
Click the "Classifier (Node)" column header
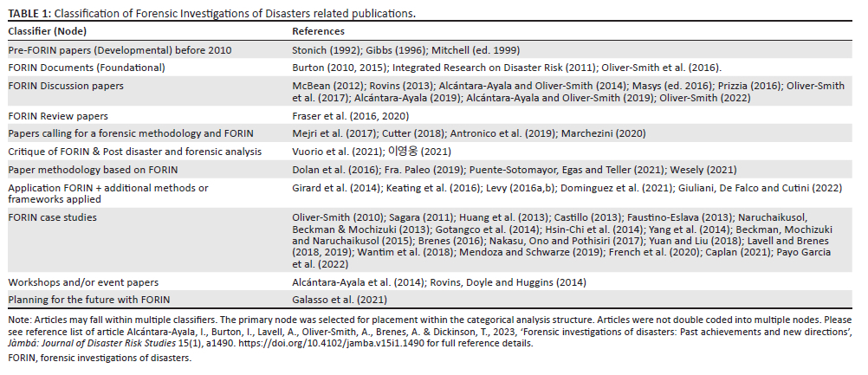[x=53, y=31]
